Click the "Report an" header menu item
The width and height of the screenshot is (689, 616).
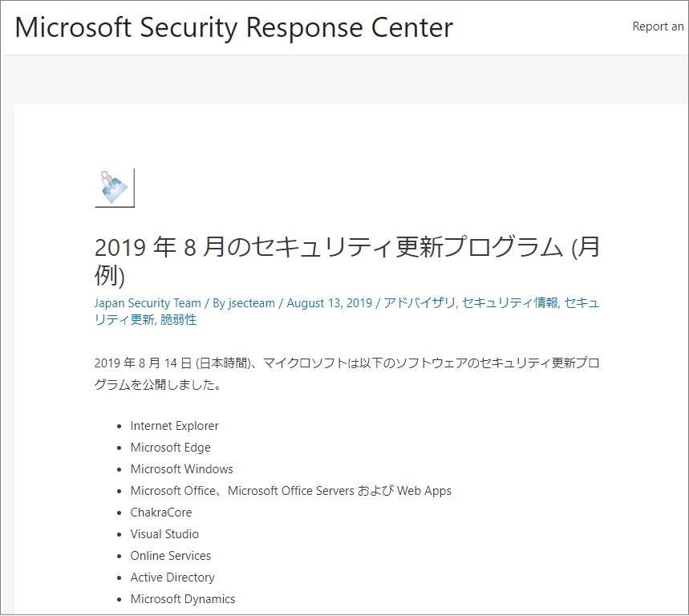click(658, 26)
